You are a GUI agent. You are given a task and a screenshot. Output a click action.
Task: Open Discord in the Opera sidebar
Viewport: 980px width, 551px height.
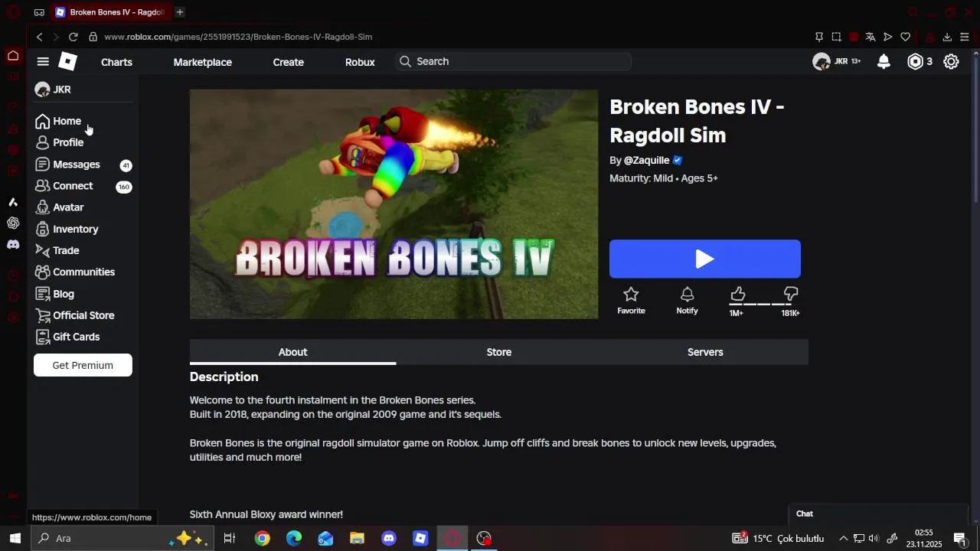pos(13,244)
